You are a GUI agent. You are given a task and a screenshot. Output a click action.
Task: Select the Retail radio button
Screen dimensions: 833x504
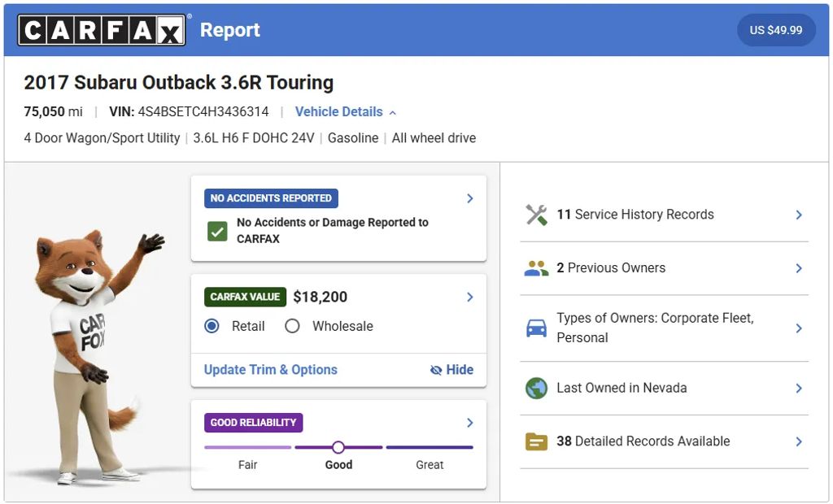pyautogui.click(x=212, y=326)
